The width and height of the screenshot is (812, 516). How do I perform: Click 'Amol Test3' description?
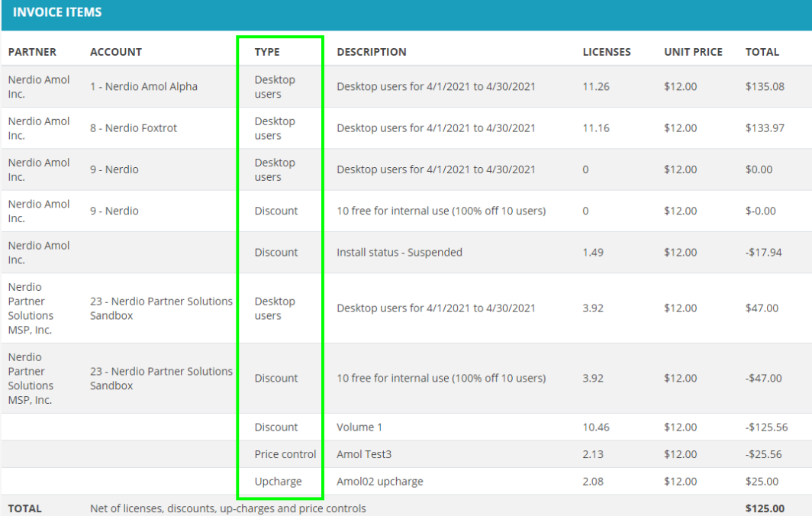tap(364, 454)
